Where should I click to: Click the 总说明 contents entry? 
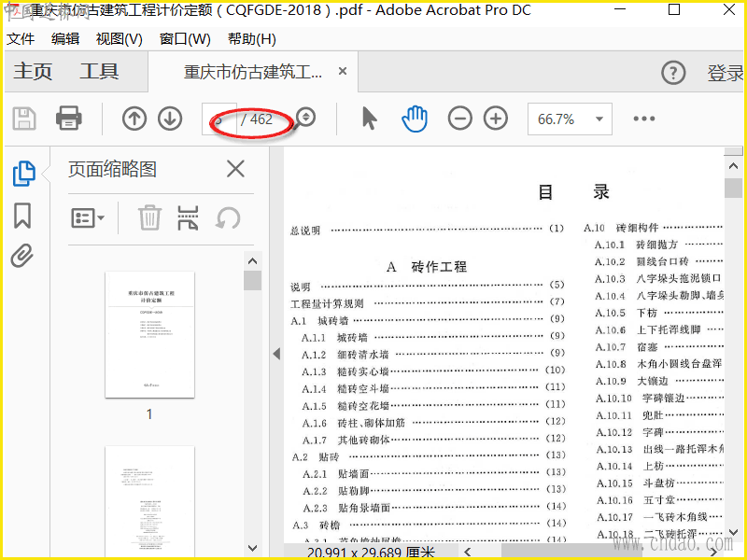pos(427,230)
